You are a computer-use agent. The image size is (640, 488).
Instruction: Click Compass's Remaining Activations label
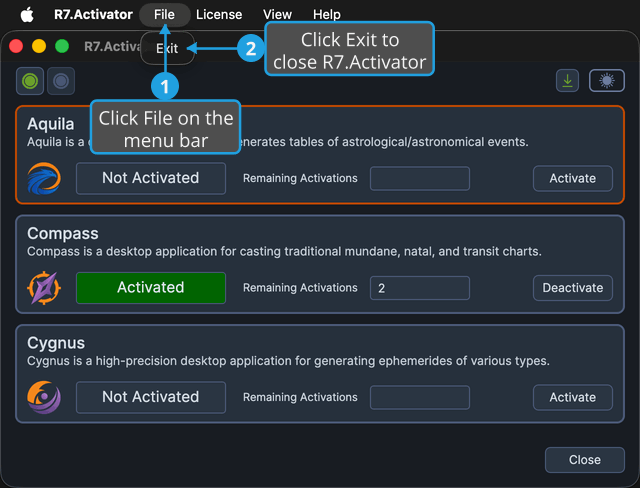300,288
